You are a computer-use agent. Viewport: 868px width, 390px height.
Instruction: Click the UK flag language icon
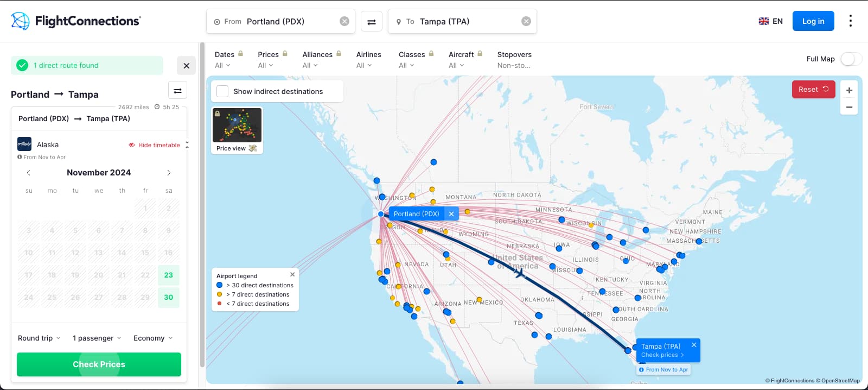pyautogui.click(x=764, y=21)
